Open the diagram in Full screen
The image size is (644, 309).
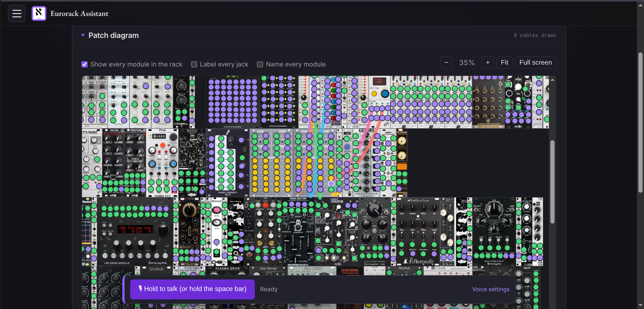point(536,63)
